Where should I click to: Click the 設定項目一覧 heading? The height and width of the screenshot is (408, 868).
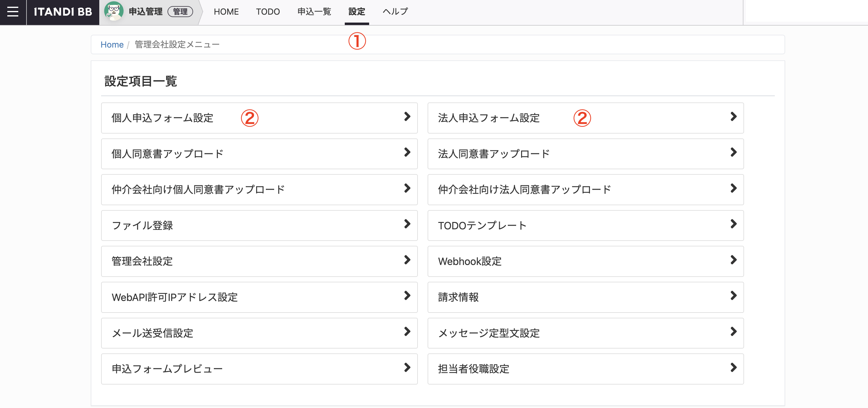(x=140, y=81)
